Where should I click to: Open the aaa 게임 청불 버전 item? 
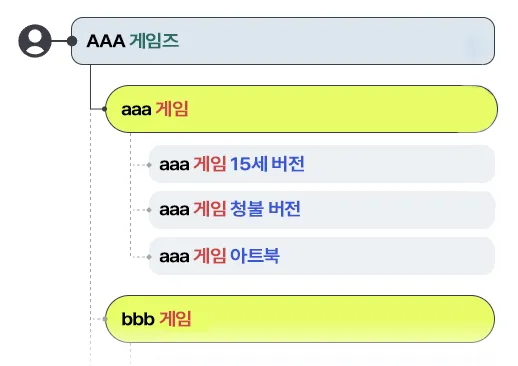click(x=322, y=210)
